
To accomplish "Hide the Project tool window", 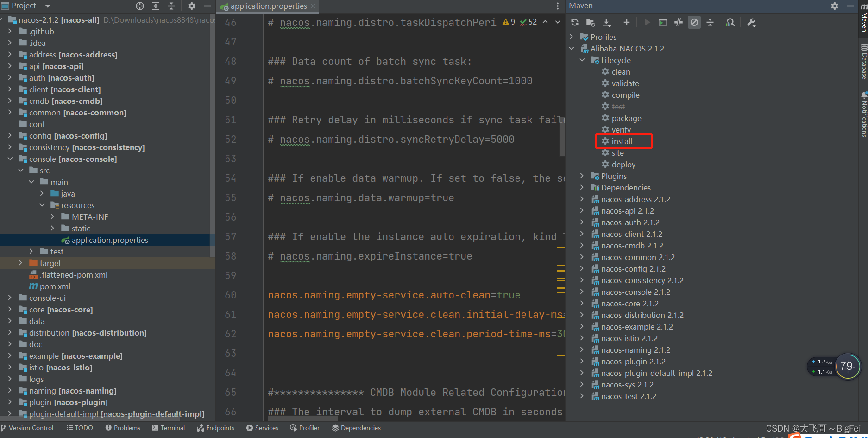I will tap(208, 6).
